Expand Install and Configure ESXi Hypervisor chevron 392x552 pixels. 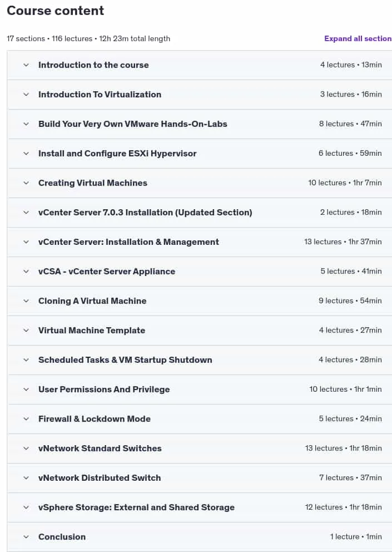pos(26,154)
